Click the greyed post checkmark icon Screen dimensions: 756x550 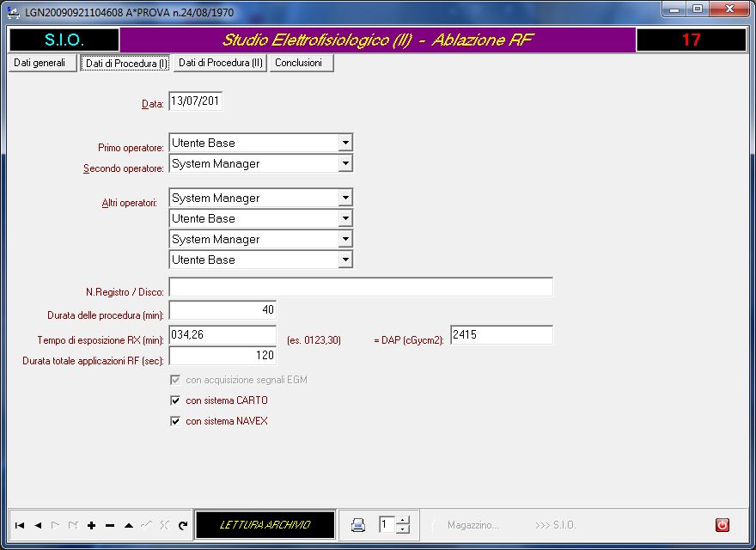coord(147,525)
